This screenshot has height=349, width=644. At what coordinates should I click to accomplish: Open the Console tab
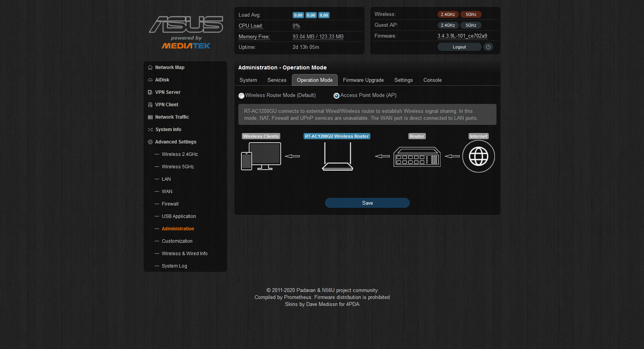coord(432,80)
